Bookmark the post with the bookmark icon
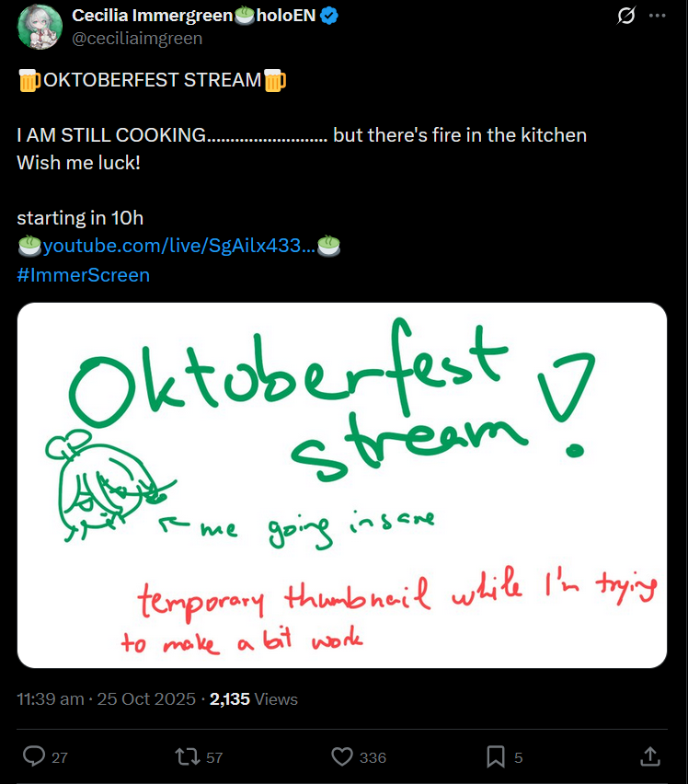 (x=496, y=756)
